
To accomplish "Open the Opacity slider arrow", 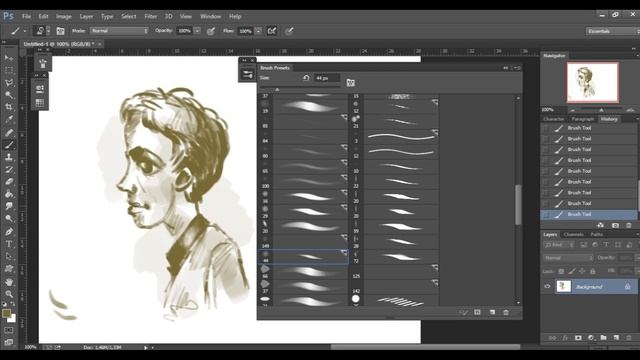I will pos(197,31).
